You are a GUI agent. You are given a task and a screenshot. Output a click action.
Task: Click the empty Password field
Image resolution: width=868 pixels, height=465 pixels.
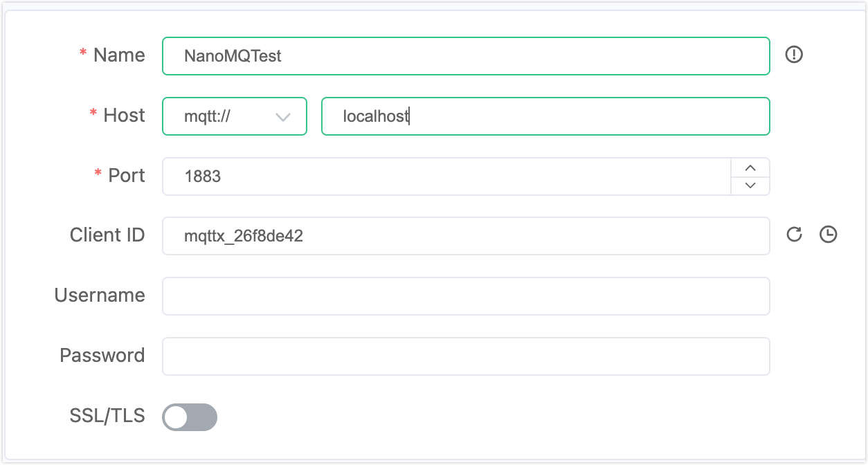[x=465, y=356]
